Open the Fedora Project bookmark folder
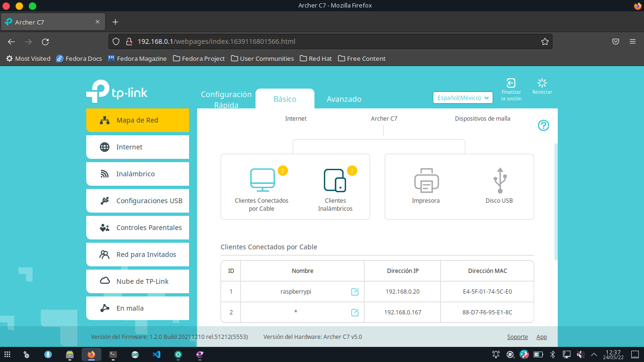 (x=199, y=58)
